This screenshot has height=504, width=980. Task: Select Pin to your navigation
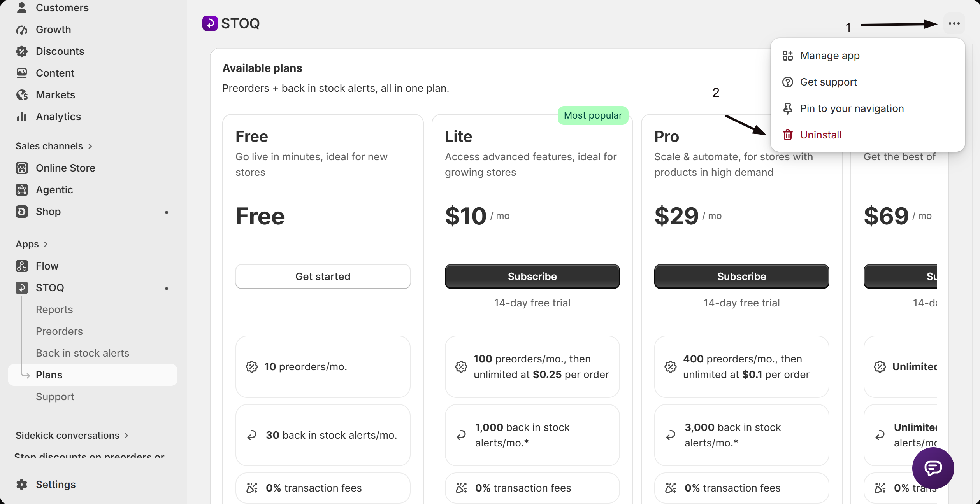[868, 108]
